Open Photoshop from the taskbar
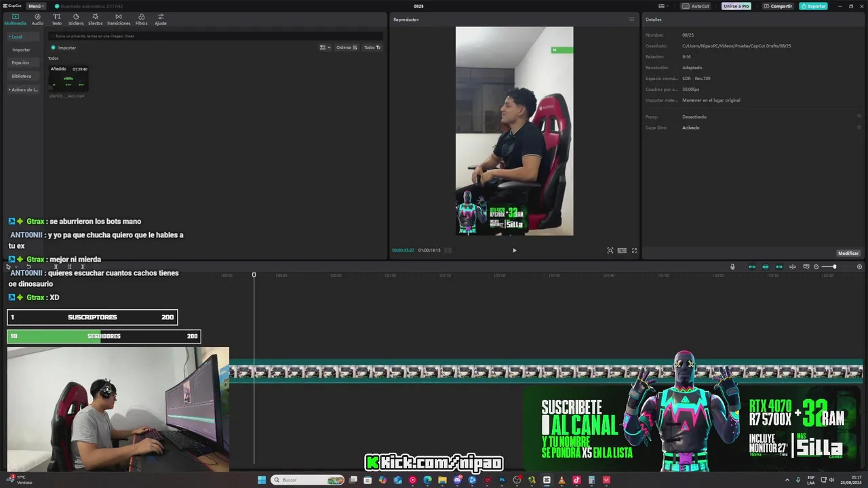 click(502, 480)
